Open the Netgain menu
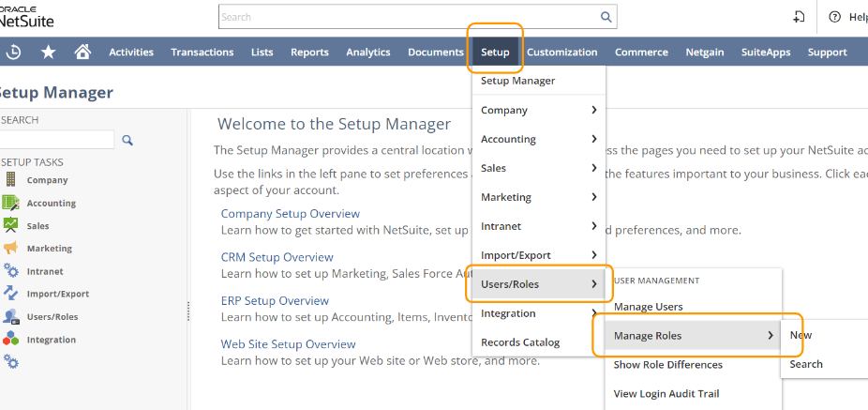The height and width of the screenshot is (410, 868). 705,53
